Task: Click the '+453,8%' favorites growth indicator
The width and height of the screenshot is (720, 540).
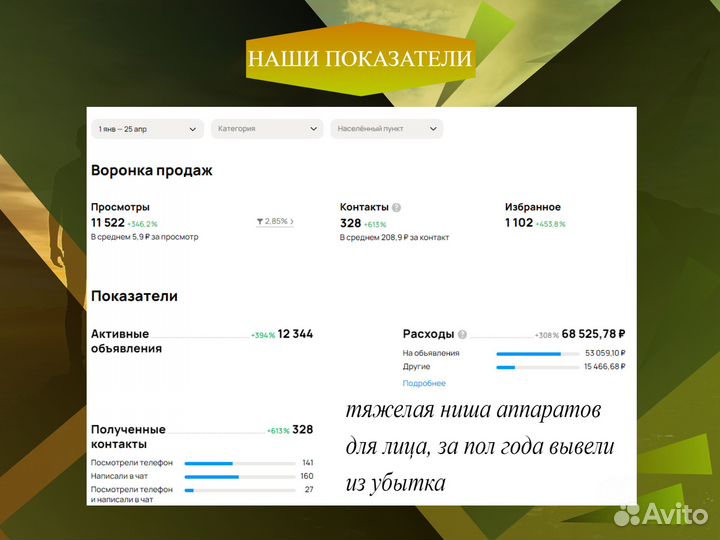Action: [x=551, y=225]
